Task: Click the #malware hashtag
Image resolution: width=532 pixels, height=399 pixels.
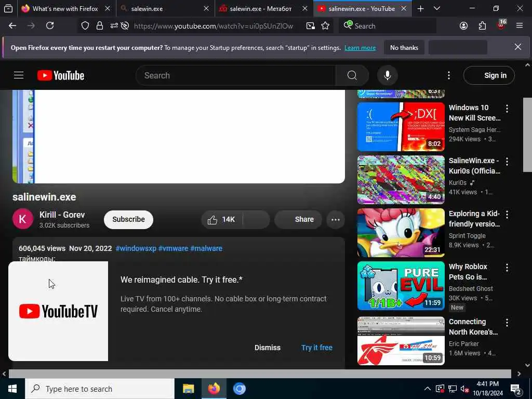Action: click(x=206, y=248)
